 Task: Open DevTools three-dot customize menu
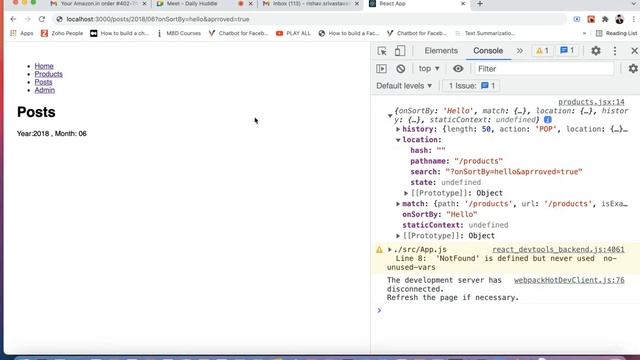click(615, 51)
